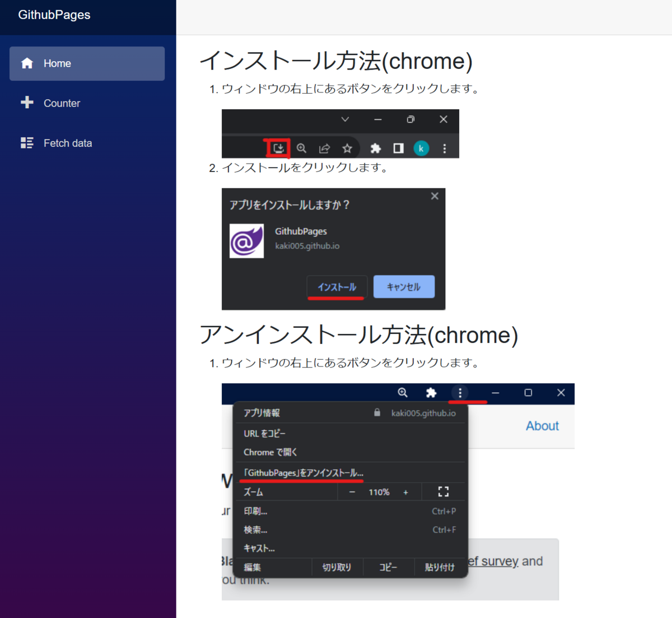Screen dimensions: 672x618
Task: Click the house icon beside Home
Action: [x=27, y=63]
